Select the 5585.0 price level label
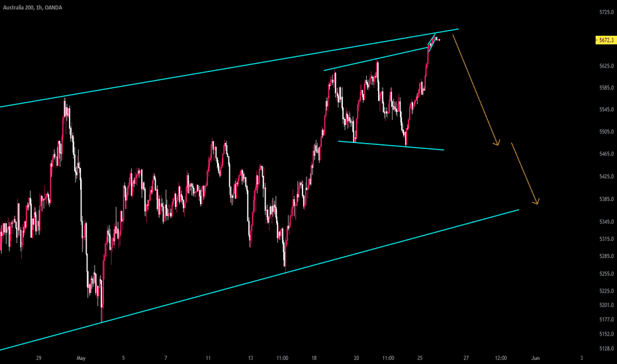 point(606,88)
